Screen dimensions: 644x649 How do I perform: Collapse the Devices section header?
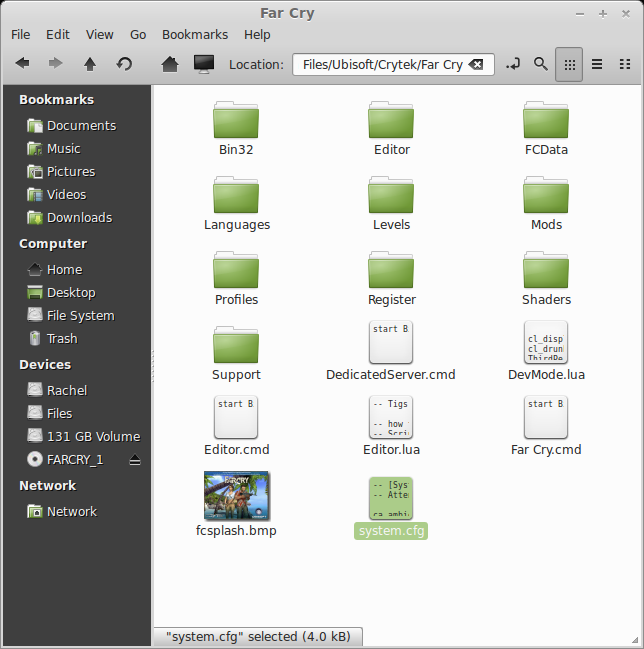(x=45, y=365)
